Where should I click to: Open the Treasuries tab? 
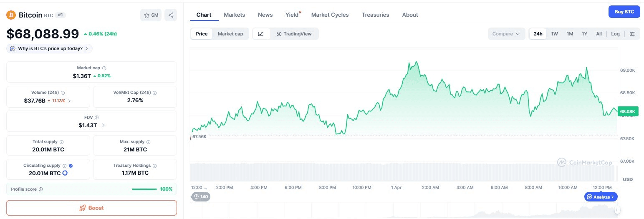(375, 15)
